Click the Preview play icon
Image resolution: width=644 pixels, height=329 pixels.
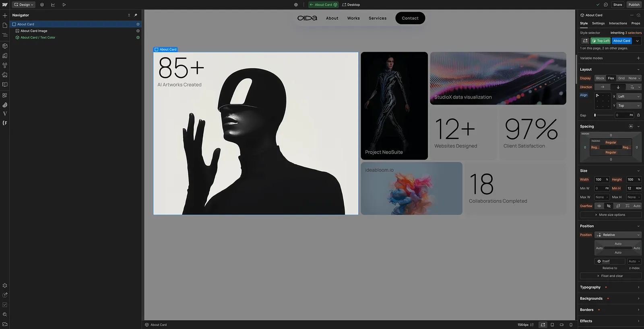click(64, 5)
